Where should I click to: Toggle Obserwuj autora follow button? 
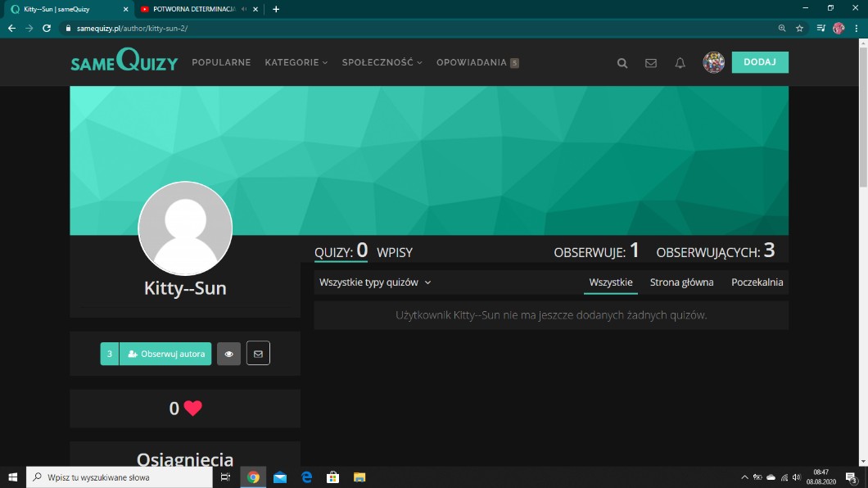click(165, 354)
